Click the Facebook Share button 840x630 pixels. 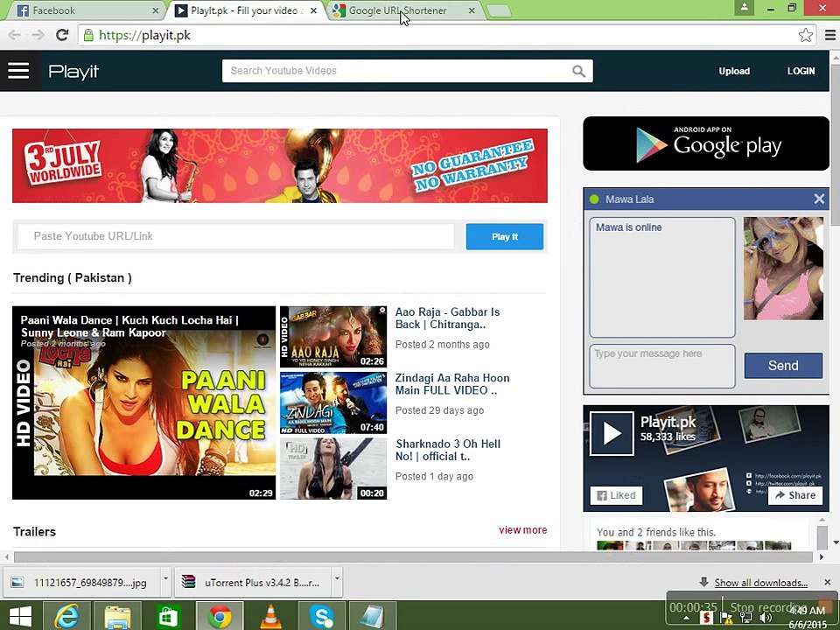[795, 495]
